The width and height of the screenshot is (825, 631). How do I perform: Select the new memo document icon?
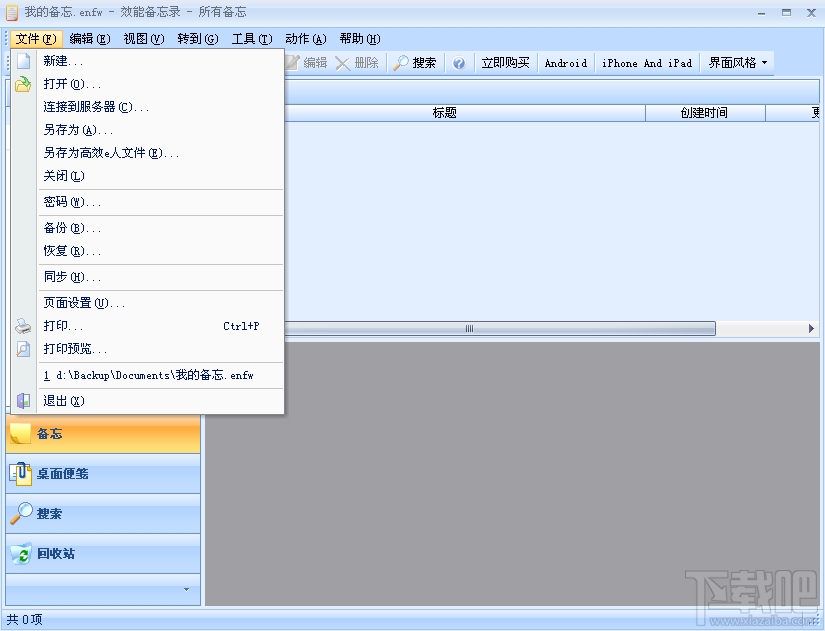[x=22, y=60]
